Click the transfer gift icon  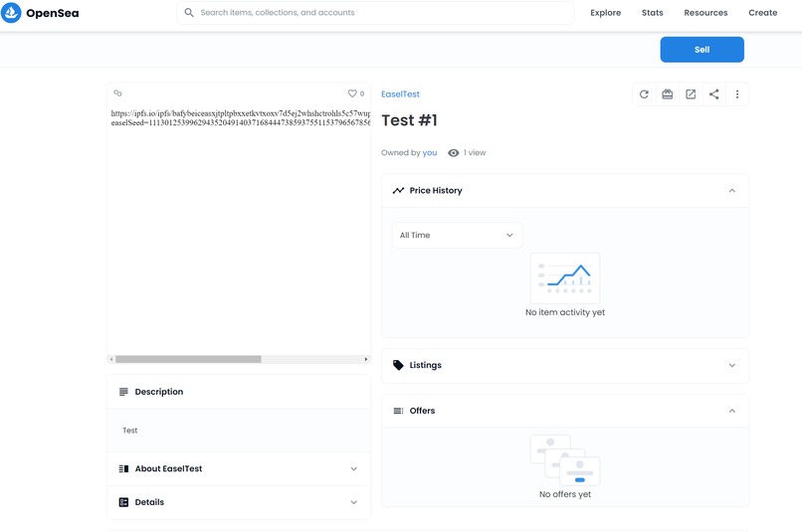(x=667, y=94)
